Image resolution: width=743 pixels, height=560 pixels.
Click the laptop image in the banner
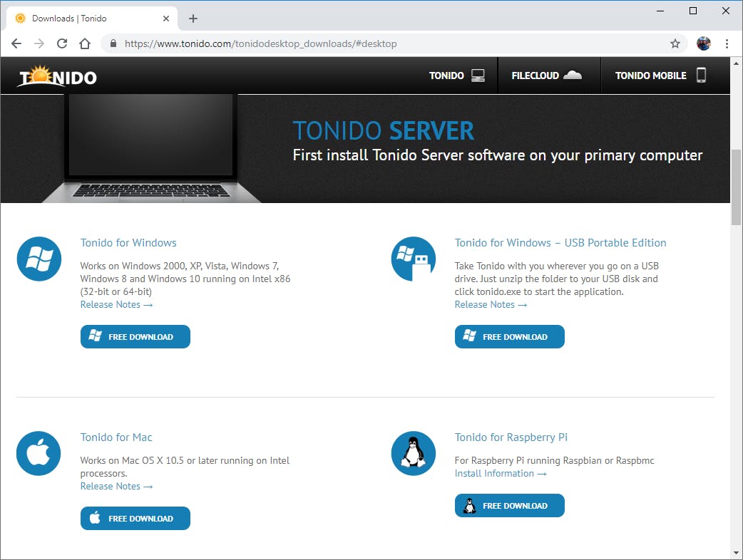click(x=150, y=149)
